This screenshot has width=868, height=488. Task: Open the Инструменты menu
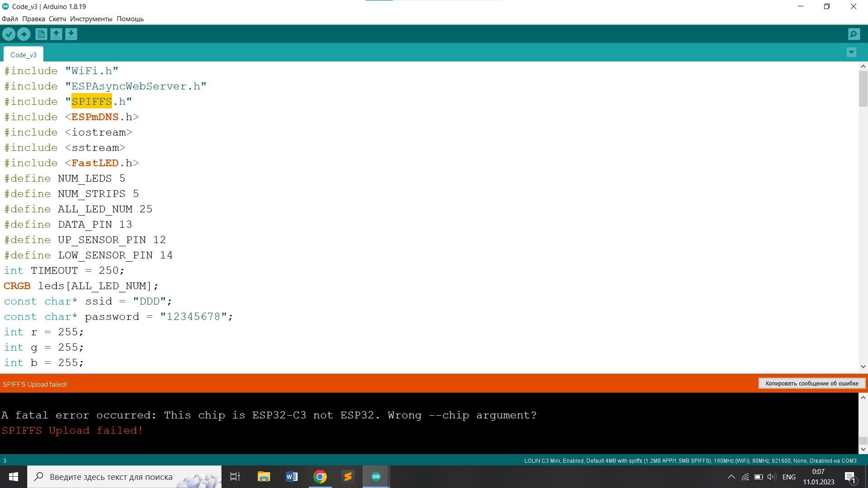[x=91, y=19]
